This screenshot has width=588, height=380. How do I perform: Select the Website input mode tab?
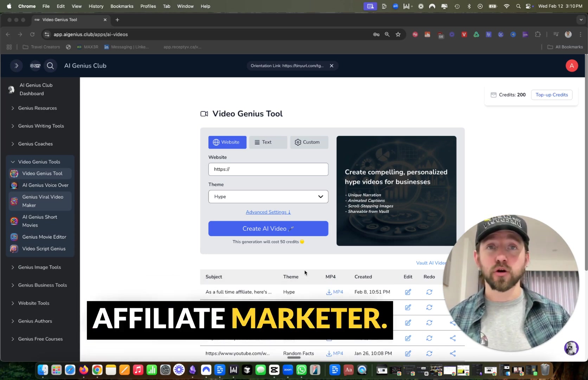click(227, 142)
